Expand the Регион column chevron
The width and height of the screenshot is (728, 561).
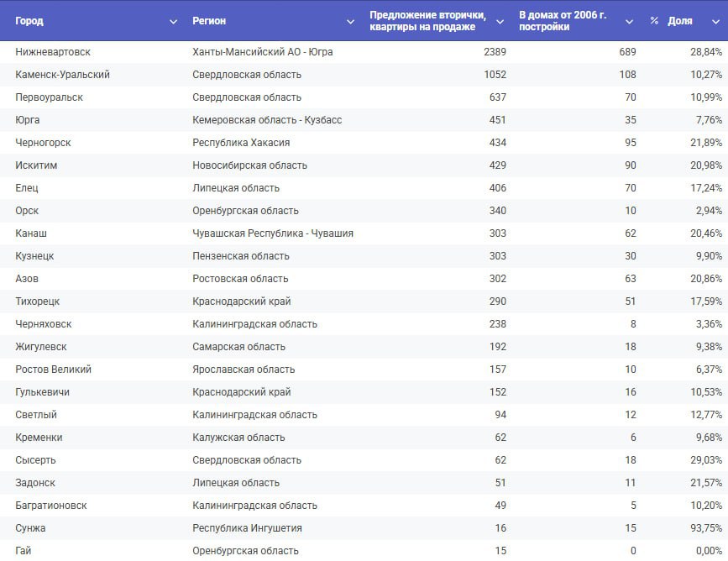(350, 21)
